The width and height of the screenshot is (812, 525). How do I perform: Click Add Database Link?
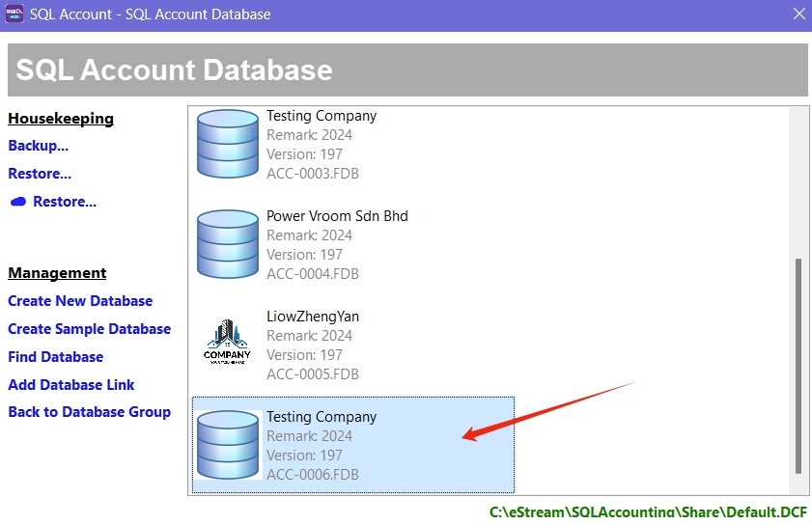(71, 385)
